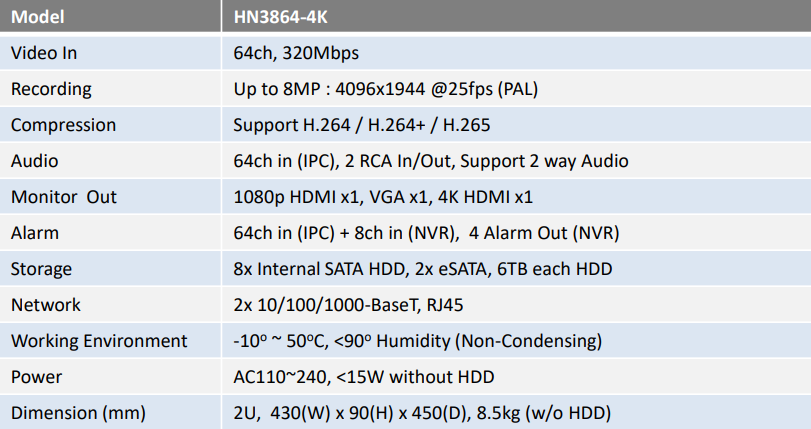
Task: Select the H.264 / H.265 compression text
Action: tap(361, 125)
